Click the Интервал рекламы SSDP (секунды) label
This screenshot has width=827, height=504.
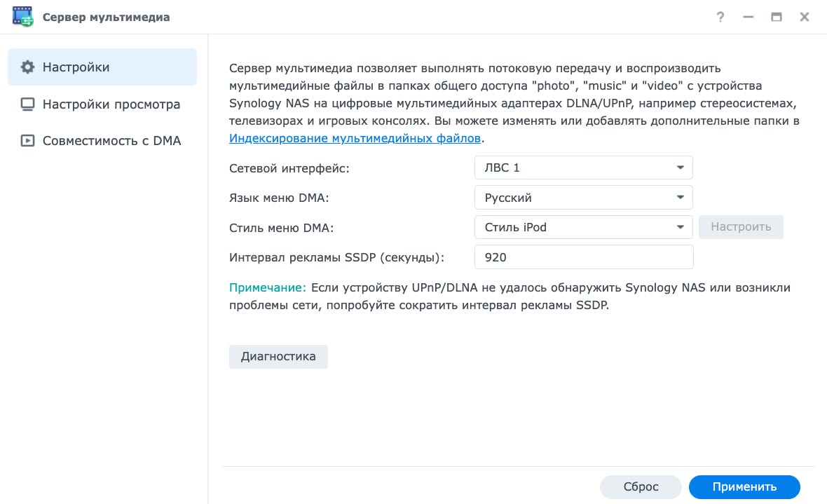[336, 257]
